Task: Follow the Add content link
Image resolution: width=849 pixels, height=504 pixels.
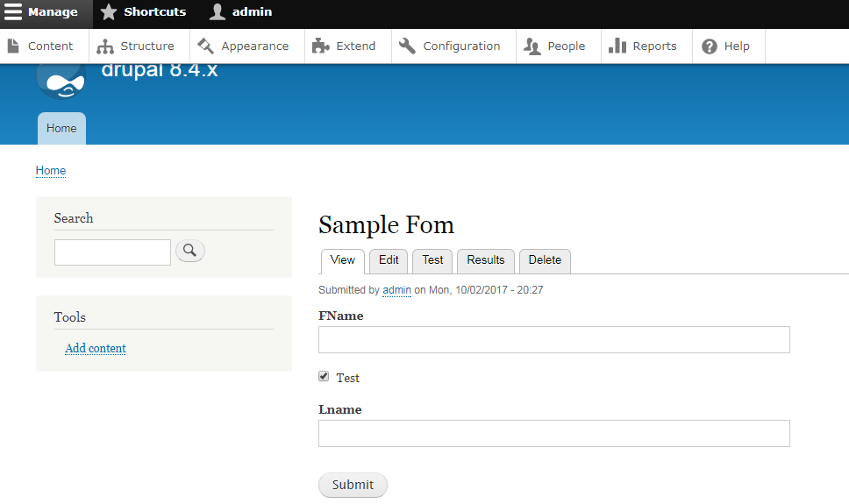Action: pos(96,348)
